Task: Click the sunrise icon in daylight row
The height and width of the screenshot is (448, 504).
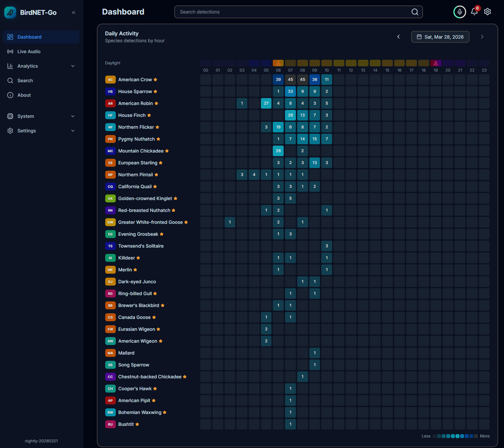Action: (278, 63)
